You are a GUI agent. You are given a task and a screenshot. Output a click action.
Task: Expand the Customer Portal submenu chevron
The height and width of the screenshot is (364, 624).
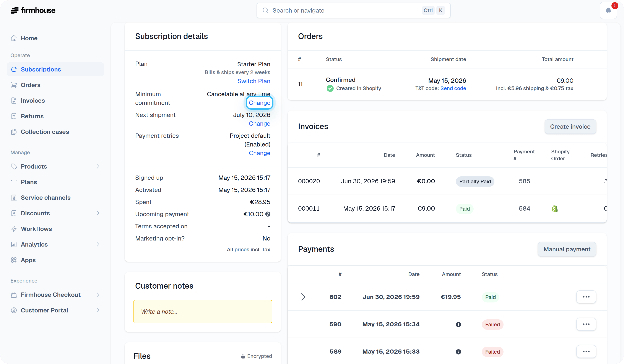pyautogui.click(x=98, y=310)
